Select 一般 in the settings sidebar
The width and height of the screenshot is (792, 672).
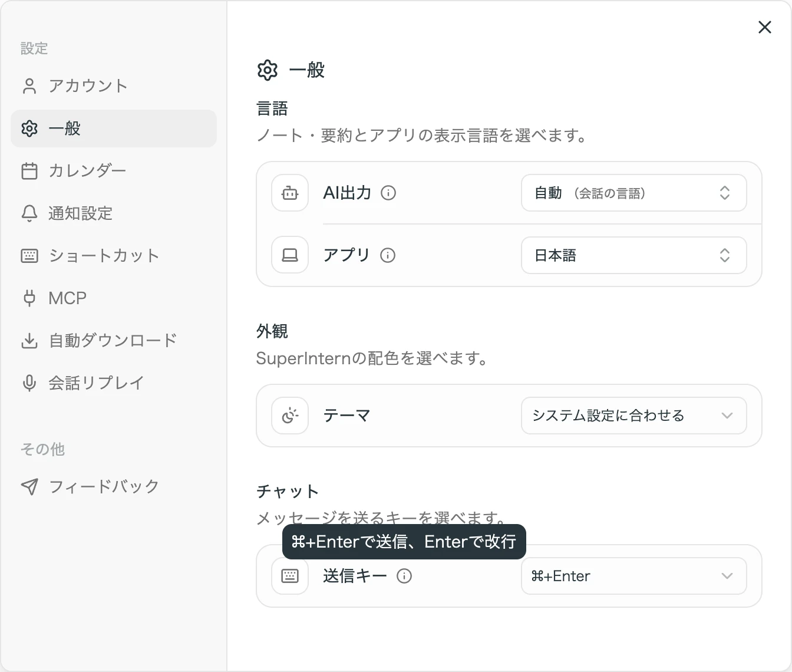(113, 129)
